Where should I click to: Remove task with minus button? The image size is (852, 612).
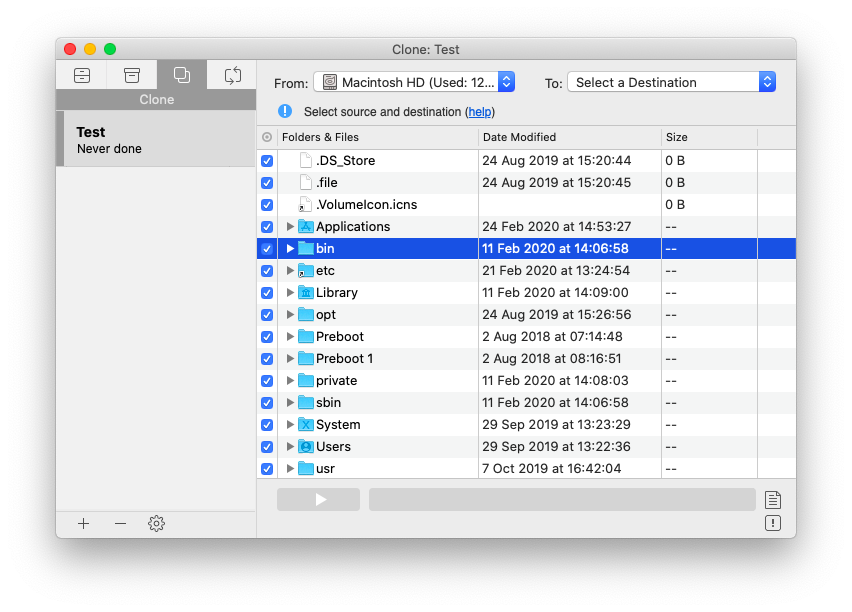pyautogui.click(x=120, y=523)
